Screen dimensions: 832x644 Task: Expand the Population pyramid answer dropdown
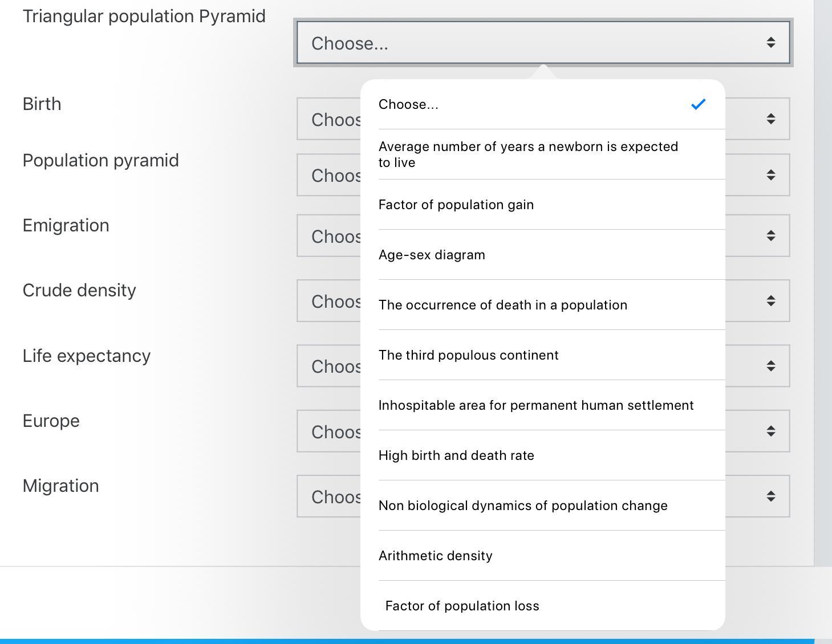click(x=770, y=176)
